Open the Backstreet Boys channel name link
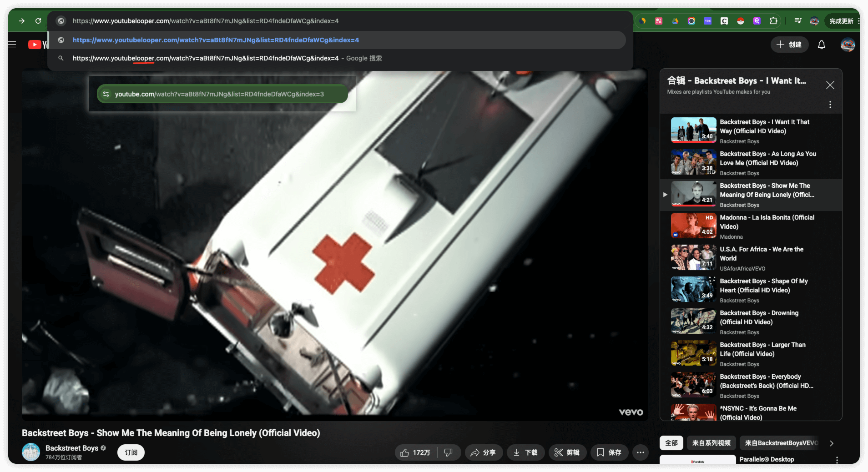The height and width of the screenshot is (472, 868). tap(72, 448)
